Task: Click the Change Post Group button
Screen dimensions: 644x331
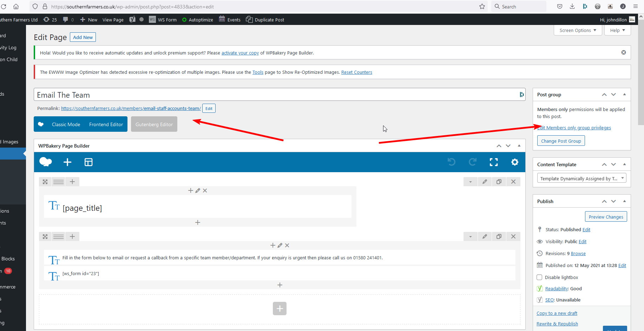Action: point(561,141)
